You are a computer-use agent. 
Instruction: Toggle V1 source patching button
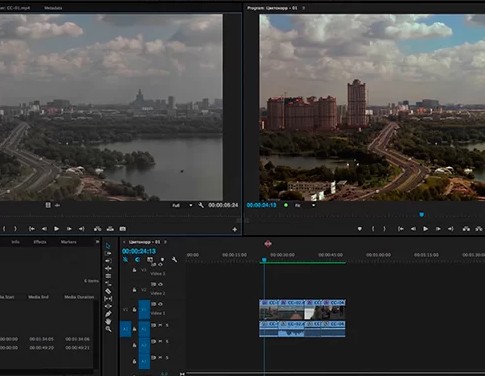coord(125,310)
